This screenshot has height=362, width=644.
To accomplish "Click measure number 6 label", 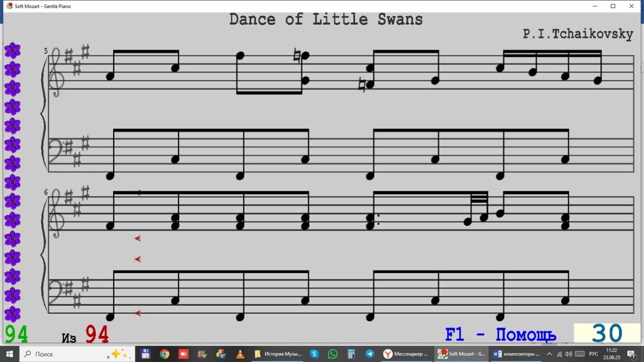I will tap(46, 192).
